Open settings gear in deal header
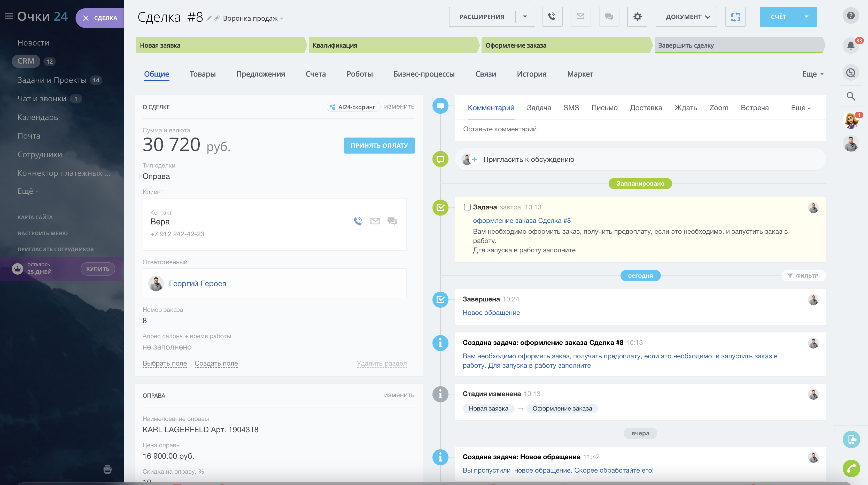The width and height of the screenshot is (868, 485). 637,17
